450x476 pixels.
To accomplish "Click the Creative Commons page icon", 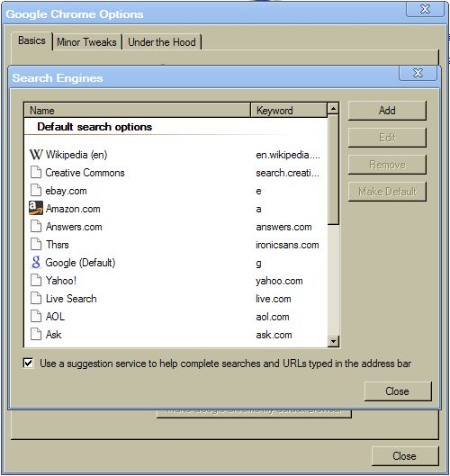I will [36, 173].
